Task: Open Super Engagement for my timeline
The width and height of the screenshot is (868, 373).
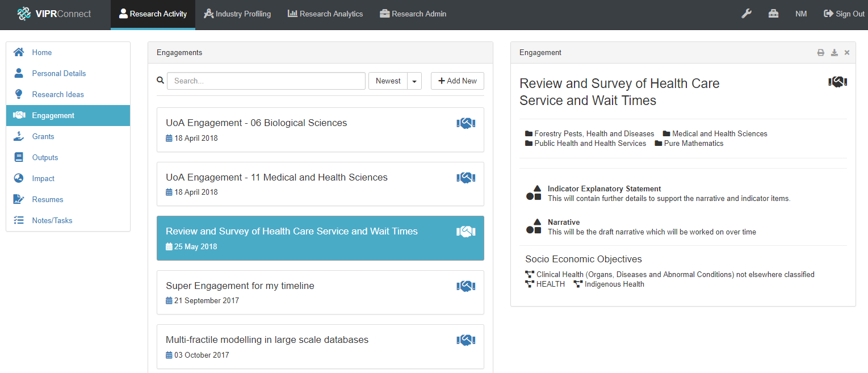Action: point(320,292)
